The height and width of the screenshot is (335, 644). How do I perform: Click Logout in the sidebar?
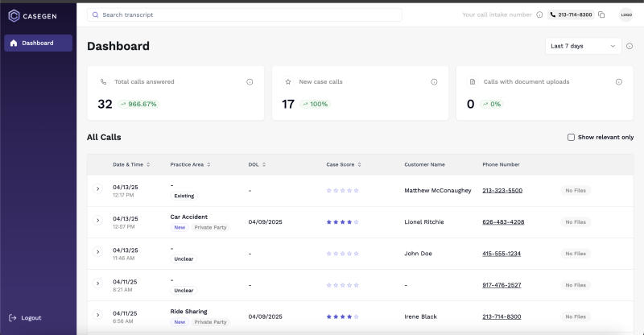[x=25, y=318]
